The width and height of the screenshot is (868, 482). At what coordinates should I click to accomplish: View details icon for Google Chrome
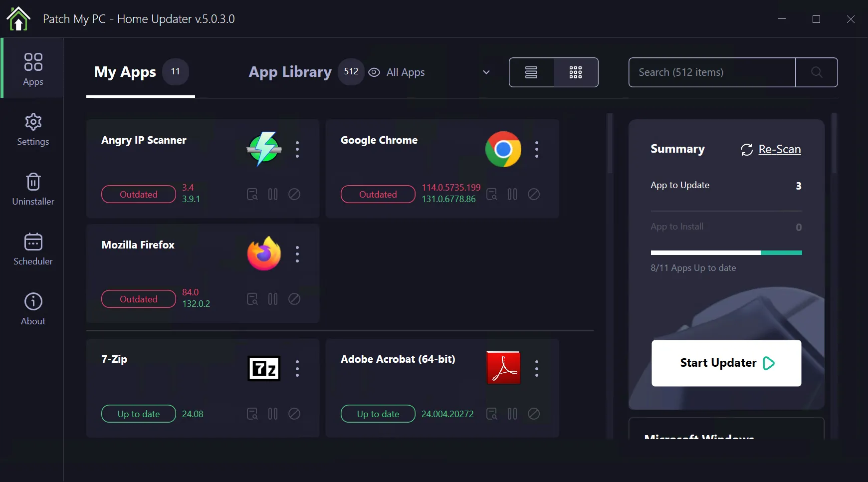[492, 194]
